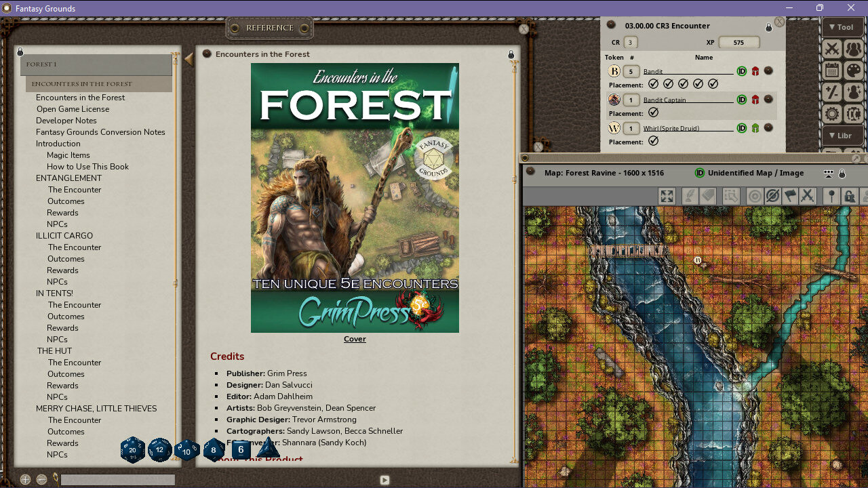868x488 pixels.
Task: Adjust the zoom slider at the bottom left
Action: tap(117, 479)
